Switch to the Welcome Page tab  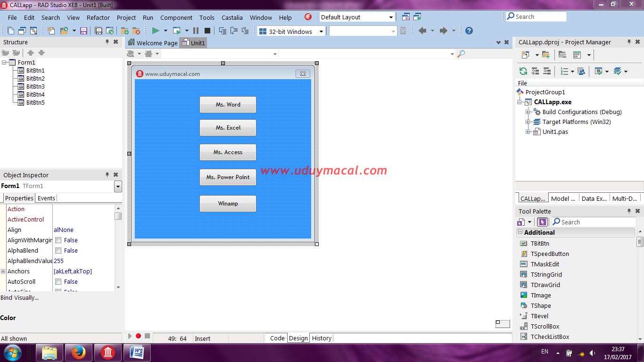pos(153,43)
